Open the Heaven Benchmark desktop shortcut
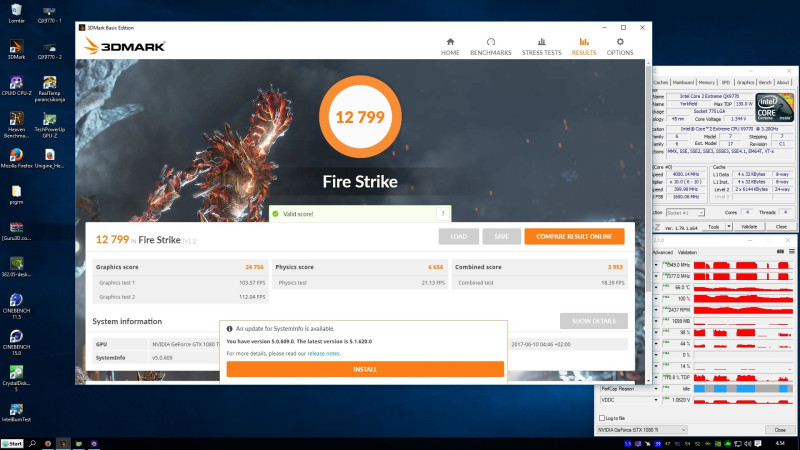800x450 pixels. click(x=16, y=125)
